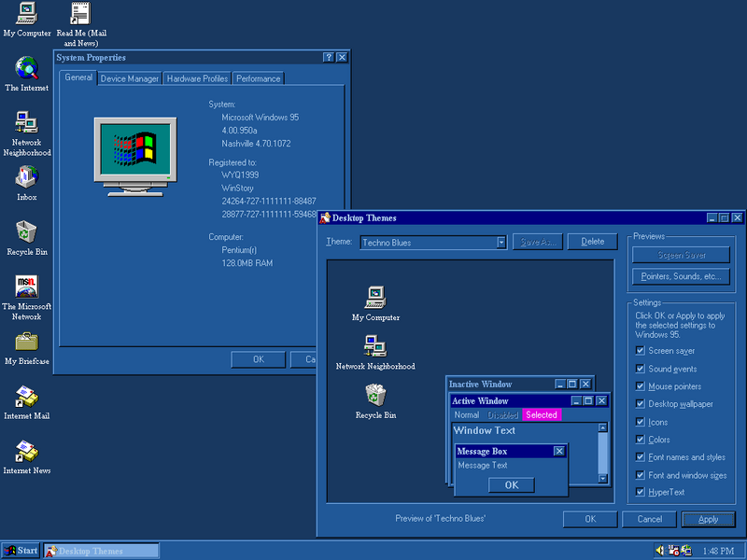Open the Network Neighborhood desktop icon

(x=27, y=122)
